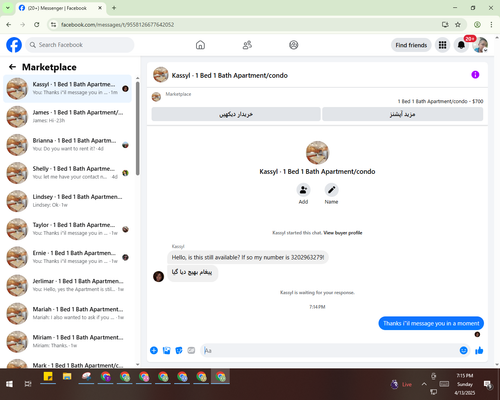Open the apps grid menu

pos(442,45)
